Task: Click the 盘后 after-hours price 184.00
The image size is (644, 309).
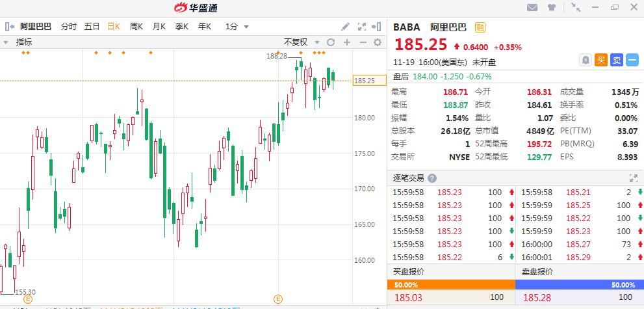Action: 426,76
